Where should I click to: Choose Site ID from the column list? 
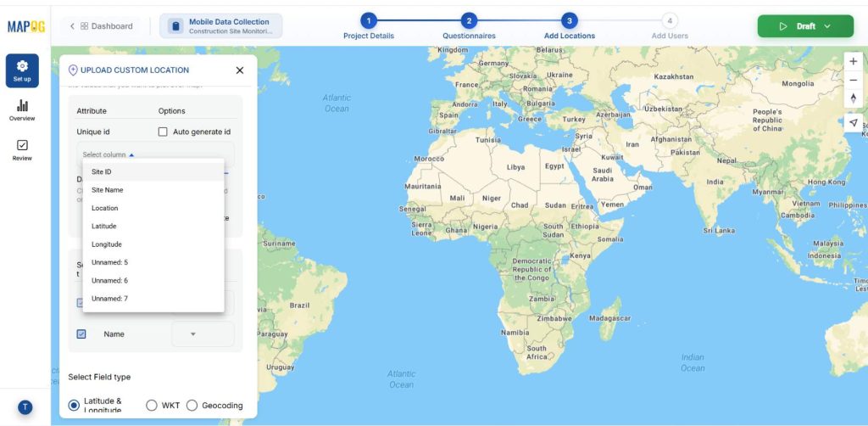(x=153, y=171)
